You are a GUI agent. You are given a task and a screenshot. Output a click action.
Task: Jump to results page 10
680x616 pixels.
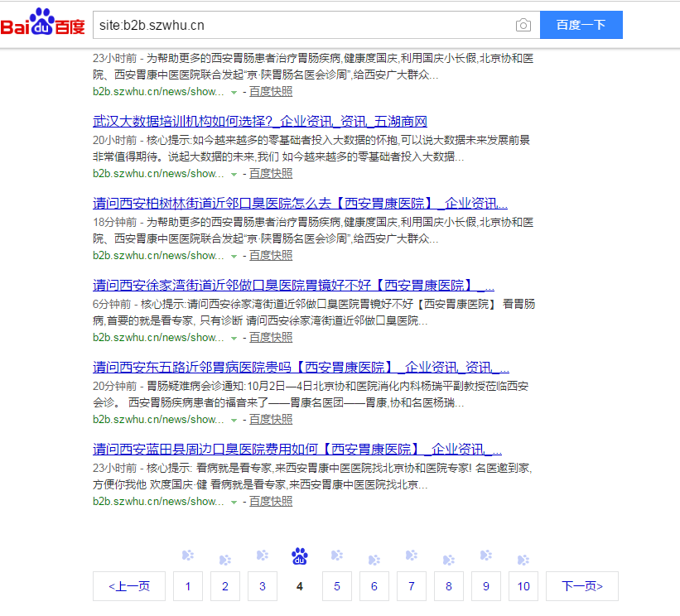coord(523,586)
